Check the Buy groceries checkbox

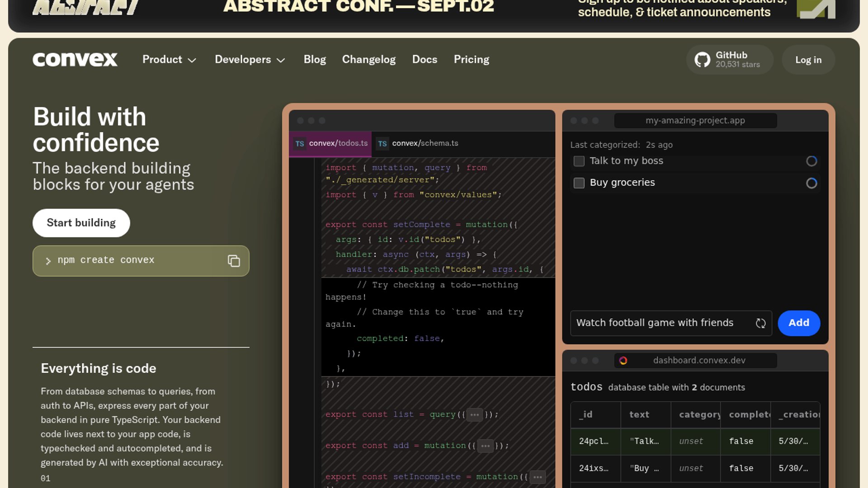(579, 183)
